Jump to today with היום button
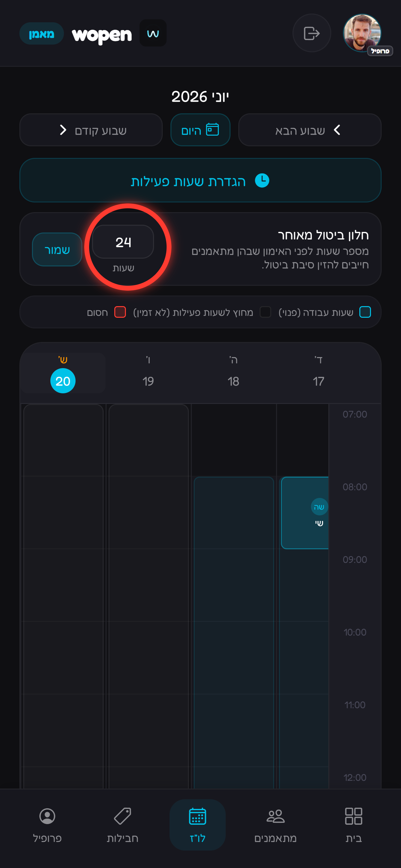 200,130
